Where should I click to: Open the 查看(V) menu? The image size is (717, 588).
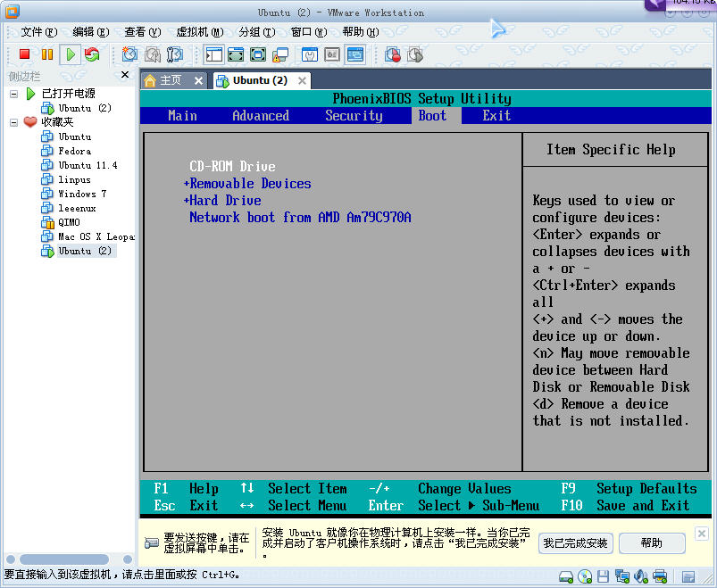click(x=143, y=32)
